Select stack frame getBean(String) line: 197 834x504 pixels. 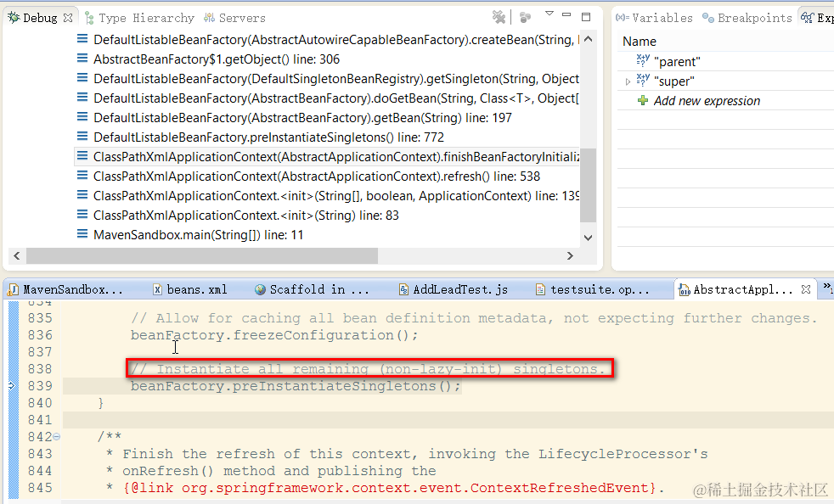tap(302, 117)
